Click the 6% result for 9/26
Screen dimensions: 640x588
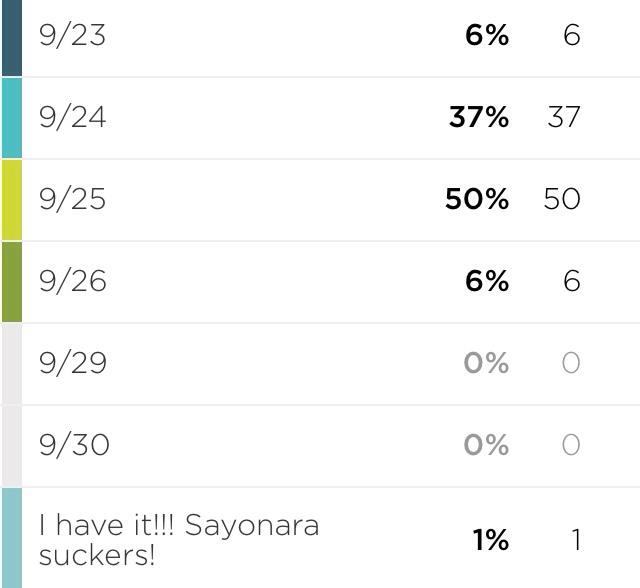pos(487,281)
